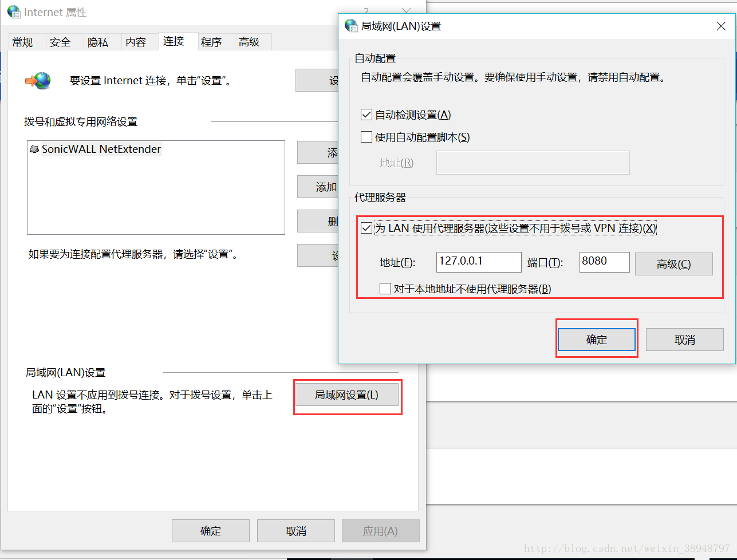Open the 安全 tab

tap(60, 41)
